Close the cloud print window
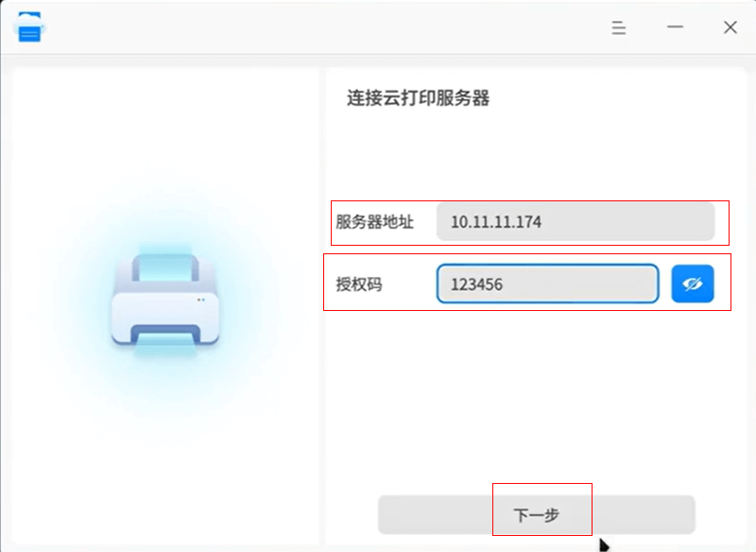Image resolution: width=756 pixels, height=552 pixels. tap(730, 27)
